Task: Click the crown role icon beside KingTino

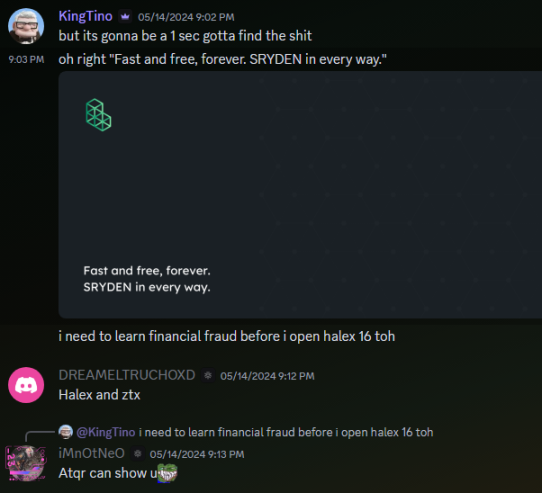Action: point(125,16)
